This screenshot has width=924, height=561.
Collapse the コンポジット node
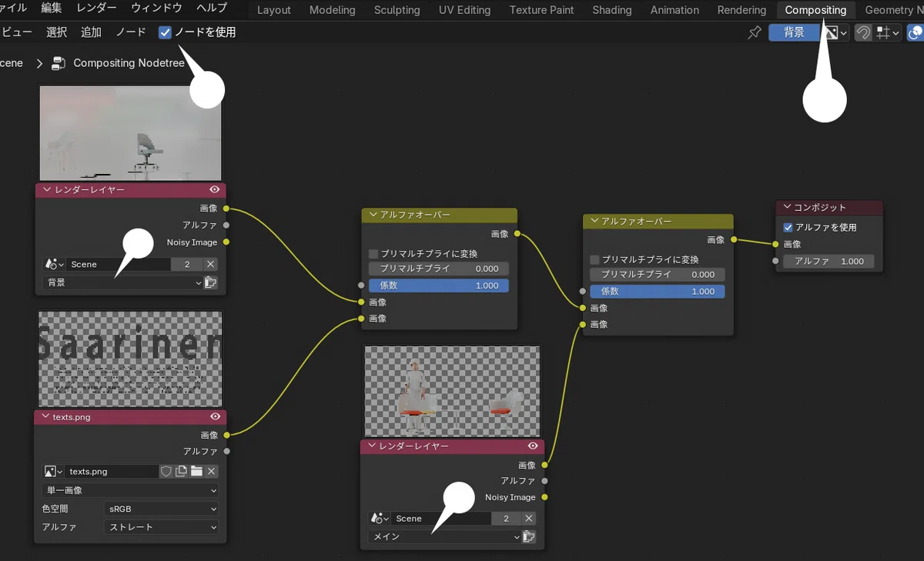pos(788,207)
